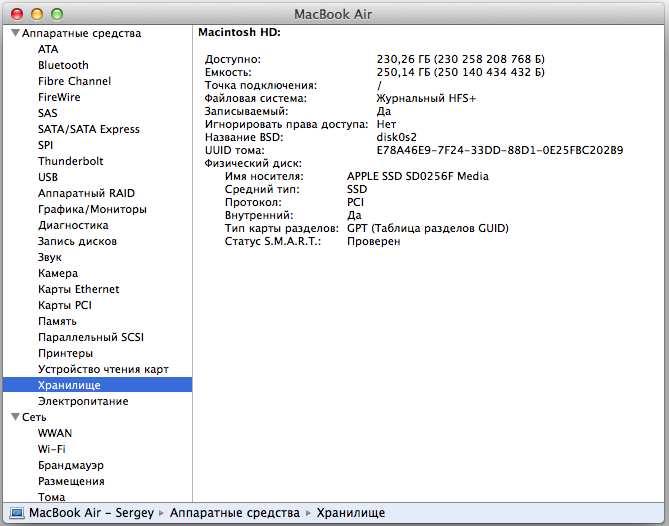The width and height of the screenshot is (669, 526).
Task: Click the volume UUID E78A46E9 value
Action: tap(500, 150)
